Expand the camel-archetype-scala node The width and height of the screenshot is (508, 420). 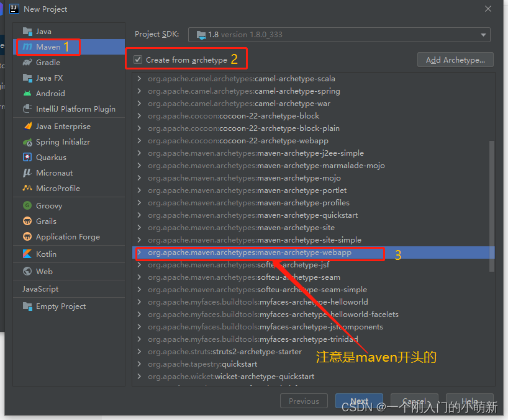pyautogui.click(x=139, y=79)
